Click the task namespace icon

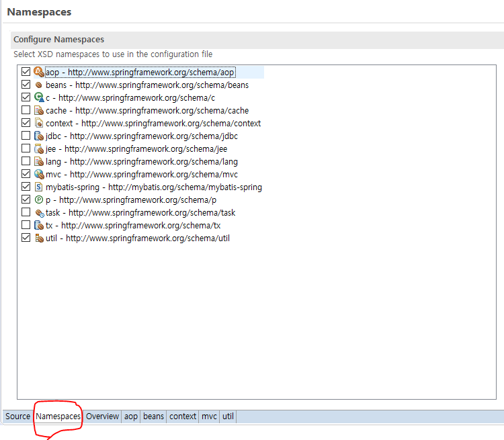coord(40,213)
